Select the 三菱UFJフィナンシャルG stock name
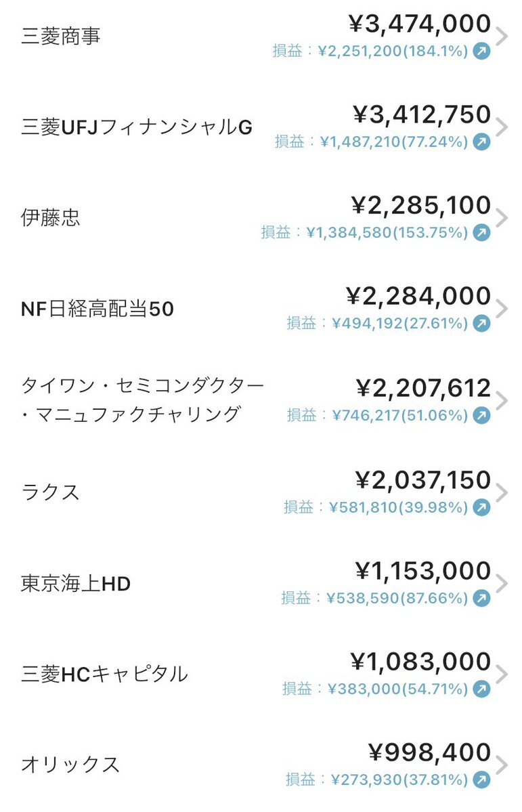Image resolution: width=522 pixels, height=812 pixels. coord(137,127)
